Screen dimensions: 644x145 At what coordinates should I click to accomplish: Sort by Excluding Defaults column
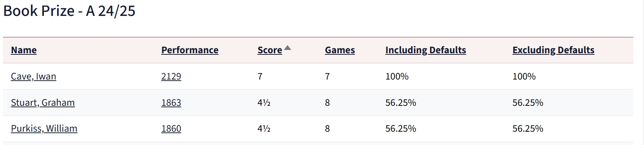click(553, 50)
